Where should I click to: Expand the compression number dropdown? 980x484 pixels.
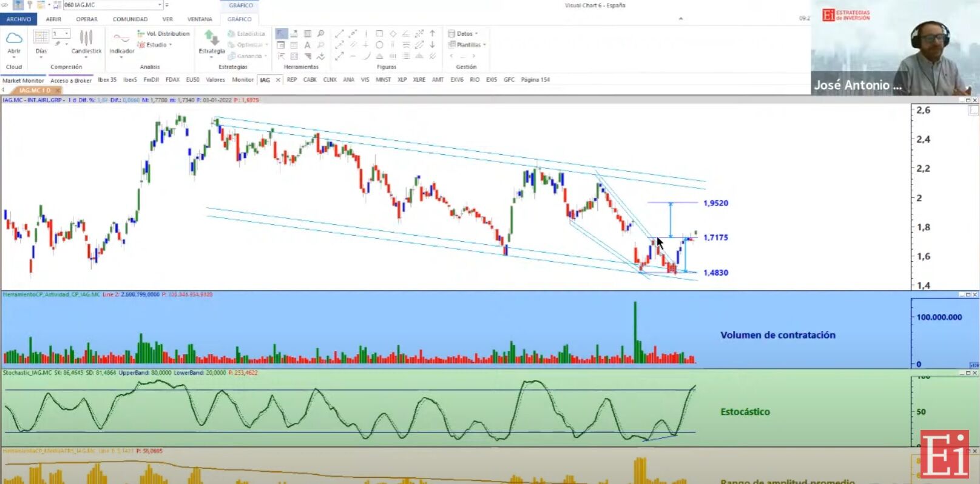tap(66, 33)
